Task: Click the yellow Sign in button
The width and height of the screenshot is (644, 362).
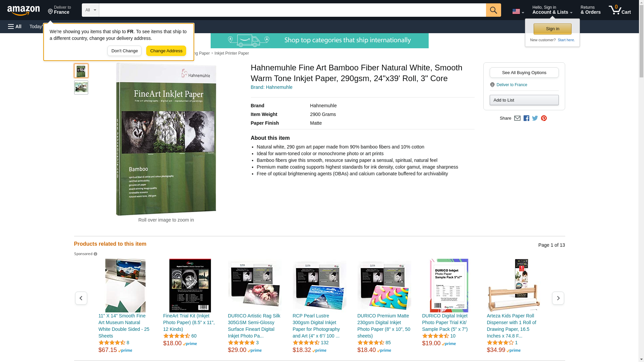Action: [x=552, y=29]
